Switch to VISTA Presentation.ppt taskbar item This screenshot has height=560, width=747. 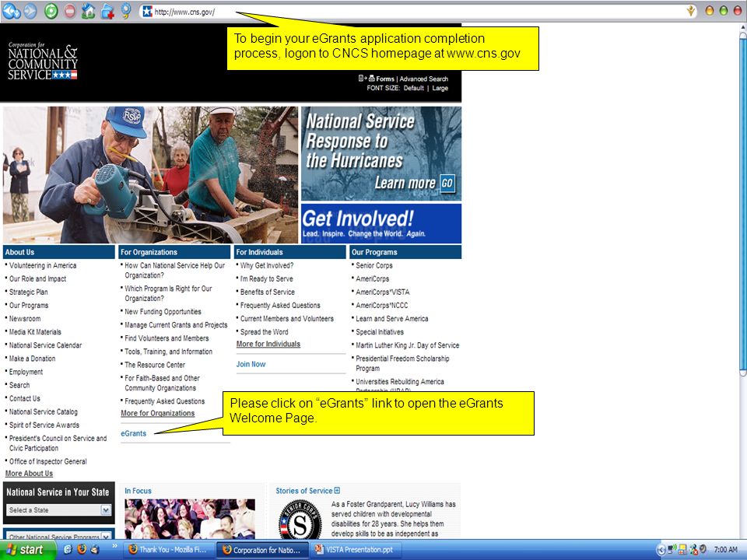tap(356, 550)
